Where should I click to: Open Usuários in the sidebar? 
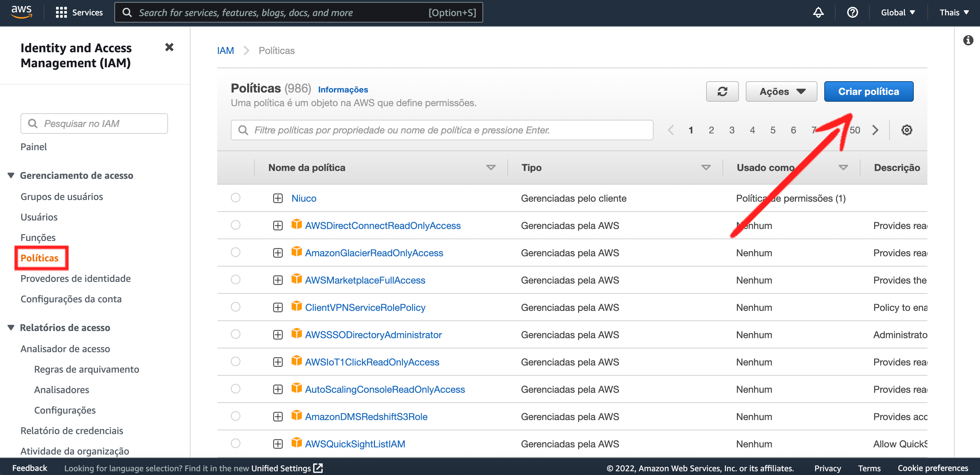(x=39, y=217)
